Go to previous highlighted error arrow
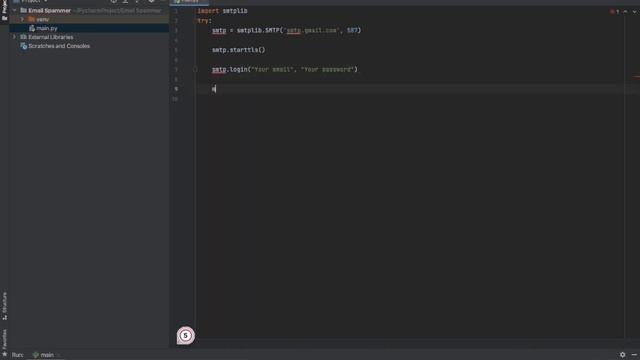Viewport: 640px width, 360px height. 625,11
